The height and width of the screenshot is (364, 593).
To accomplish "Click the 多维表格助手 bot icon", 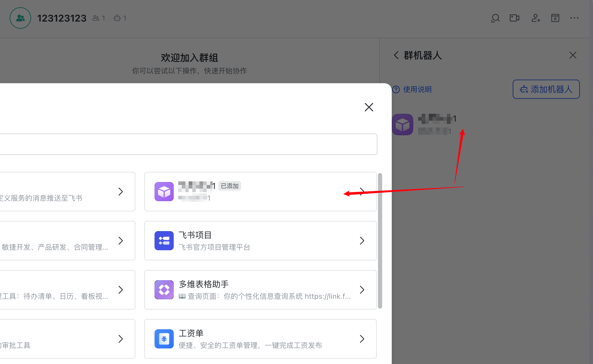I will pos(164,290).
